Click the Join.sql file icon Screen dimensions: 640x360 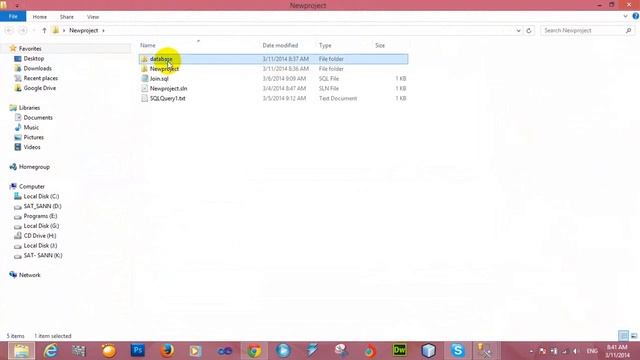tap(144, 78)
